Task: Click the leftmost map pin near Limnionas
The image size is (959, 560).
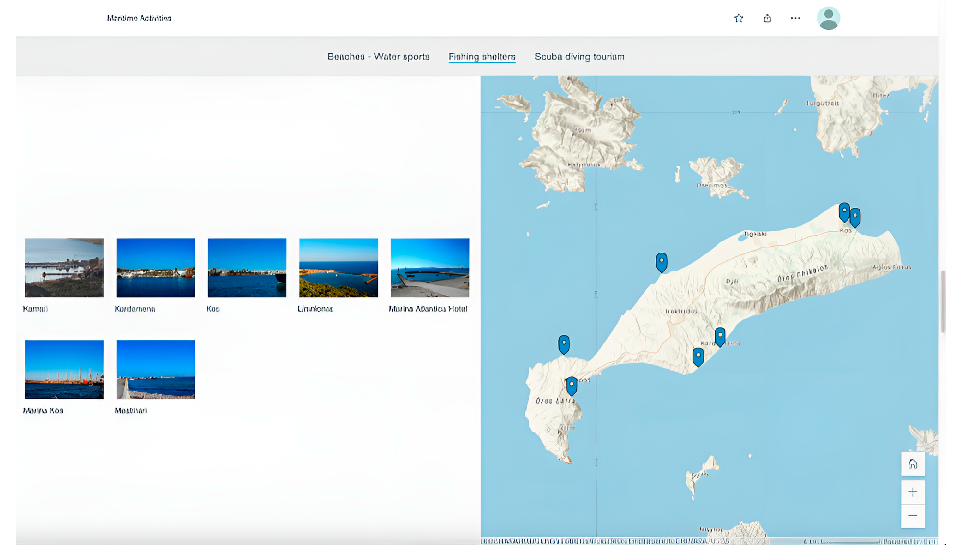Action: [564, 344]
